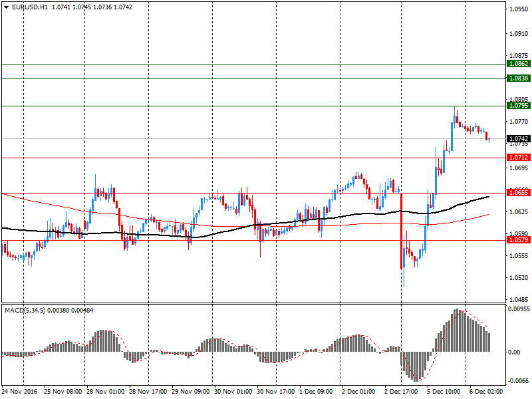Click the MACD signal value 0.00484 readout
The image size is (532, 399).
[x=82, y=311]
